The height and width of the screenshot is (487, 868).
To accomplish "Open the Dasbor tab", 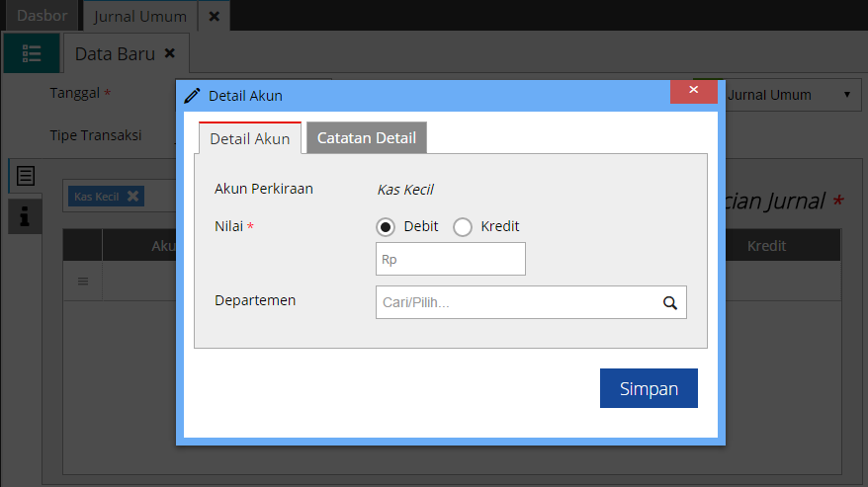I will click(43, 16).
